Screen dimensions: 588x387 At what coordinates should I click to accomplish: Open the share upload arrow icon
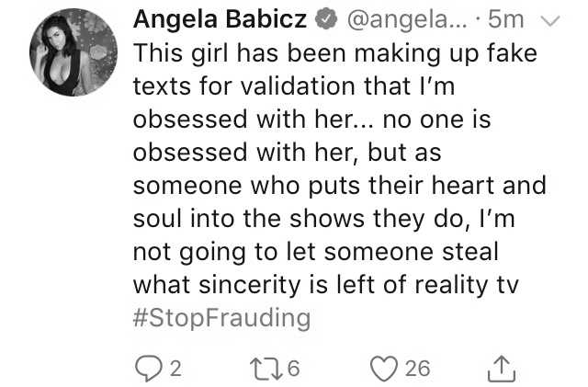[x=502, y=369]
